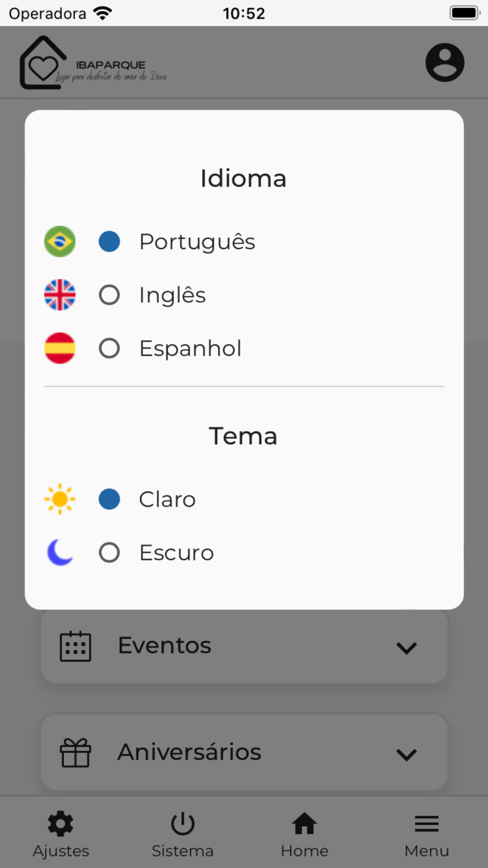488x868 pixels.
Task: Click the sun icon for light theme
Action: pyautogui.click(x=60, y=499)
